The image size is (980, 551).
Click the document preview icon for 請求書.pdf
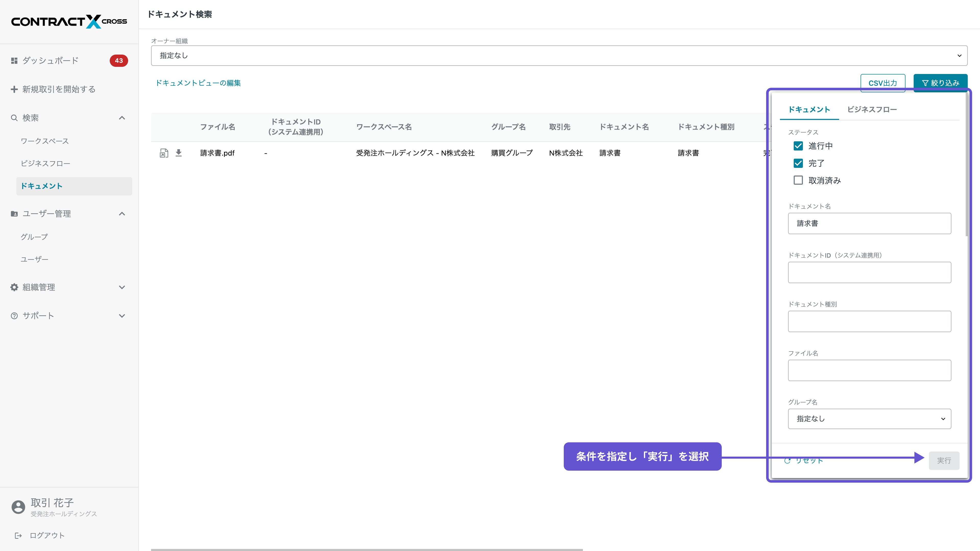click(x=164, y=153)
